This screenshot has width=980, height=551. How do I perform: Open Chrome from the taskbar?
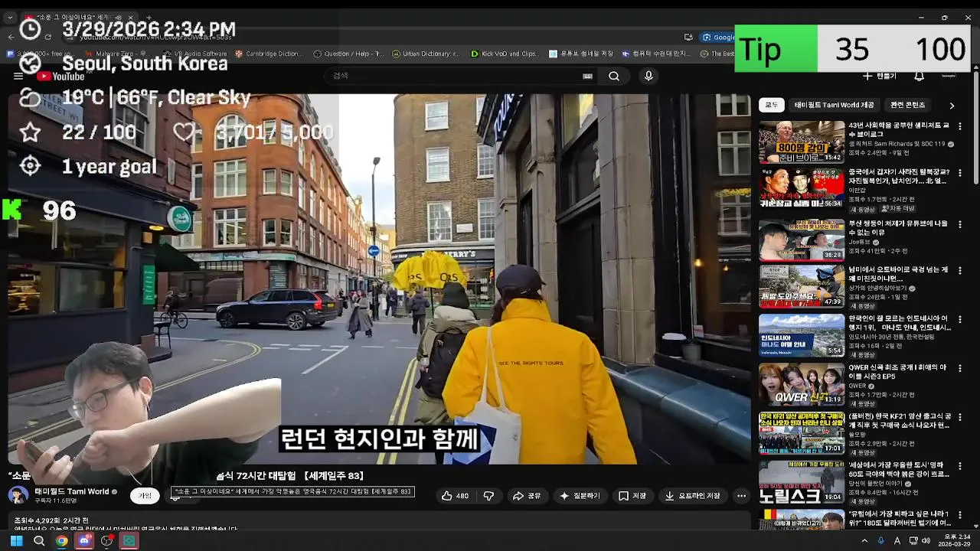coord(61,541)
